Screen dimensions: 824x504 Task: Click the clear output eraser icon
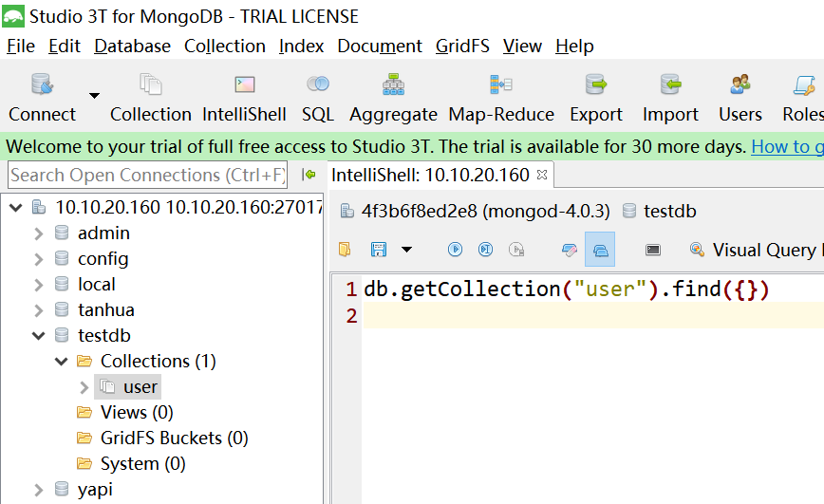tap(570, 250)
